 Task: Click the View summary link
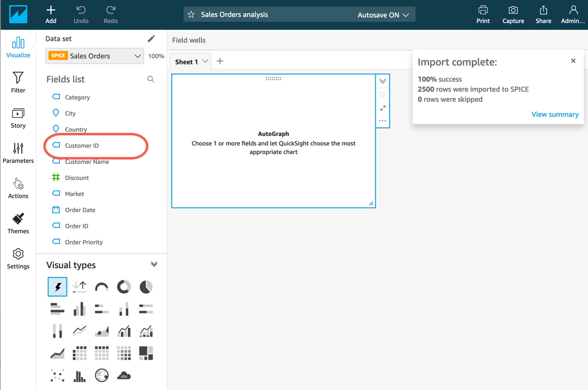tap(555, 114)
